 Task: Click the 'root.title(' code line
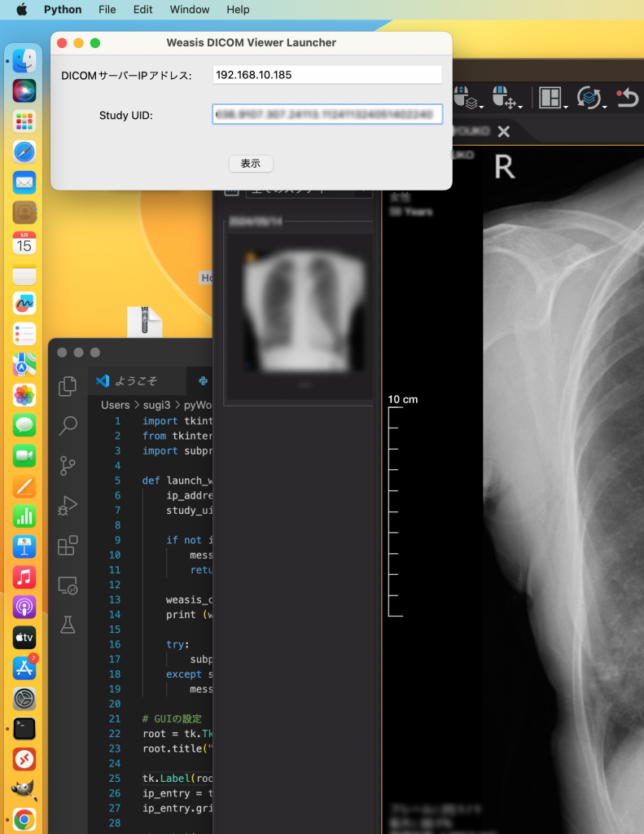pos(177,748)
